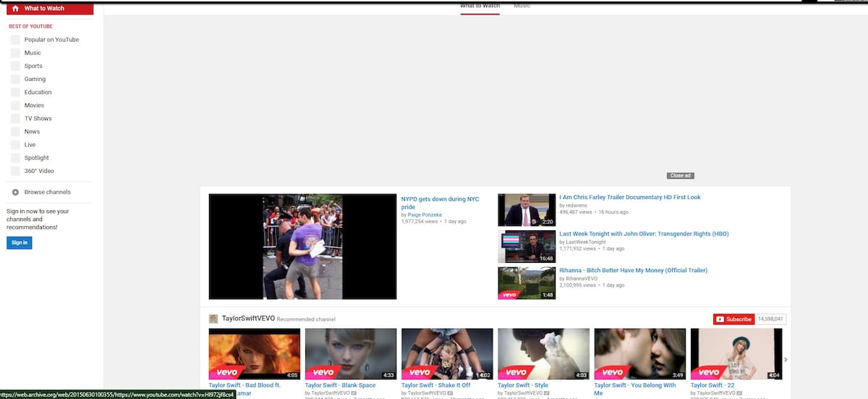Open 'Taylor Swift - Style' title link
This screenshot has height=399, width=868.
tap(523, 385)
